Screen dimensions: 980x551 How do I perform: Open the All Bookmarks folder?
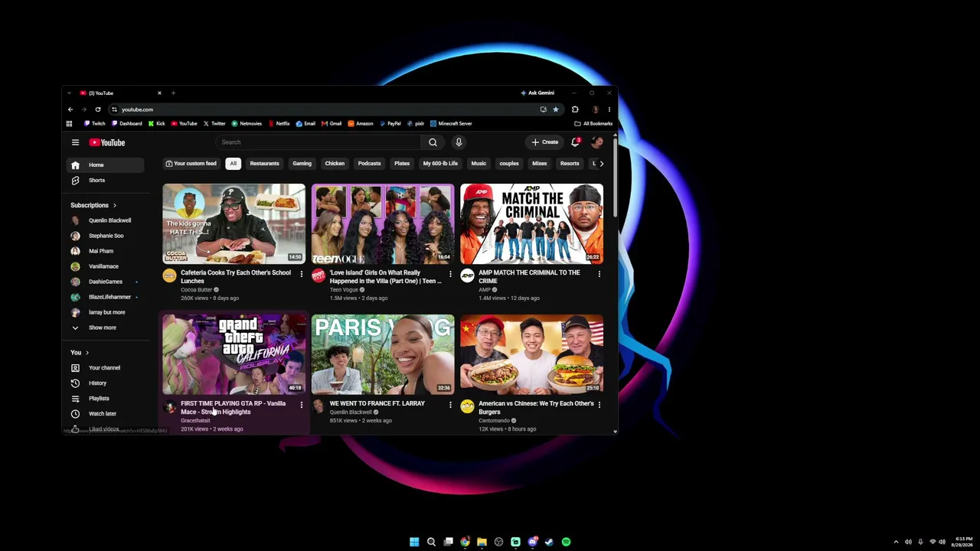click(593, 123)
